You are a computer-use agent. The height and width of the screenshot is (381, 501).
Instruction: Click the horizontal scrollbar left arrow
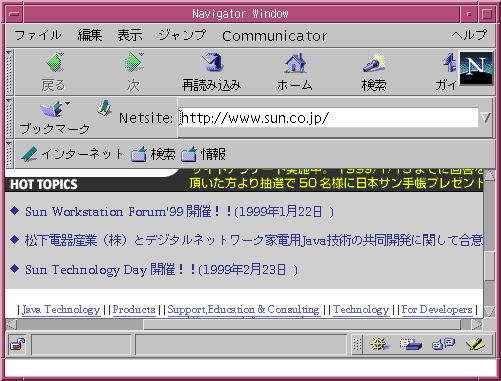click(x=11, y=324)
